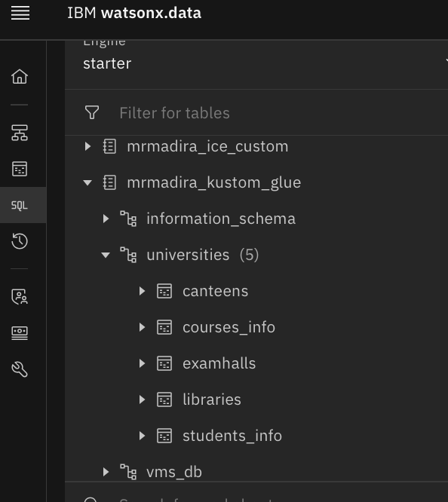Collapse the universities schema
Viewport: 448px width, 502px height.
tap(106, 256)
